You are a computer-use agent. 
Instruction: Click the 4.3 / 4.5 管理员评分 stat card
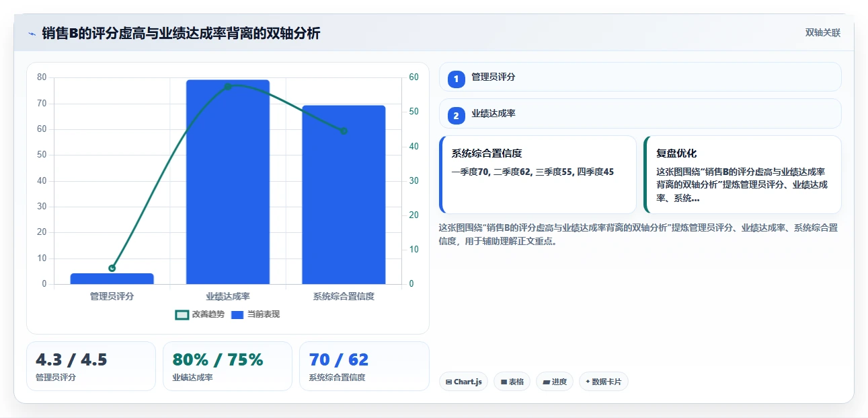click(x=91, y=366)
